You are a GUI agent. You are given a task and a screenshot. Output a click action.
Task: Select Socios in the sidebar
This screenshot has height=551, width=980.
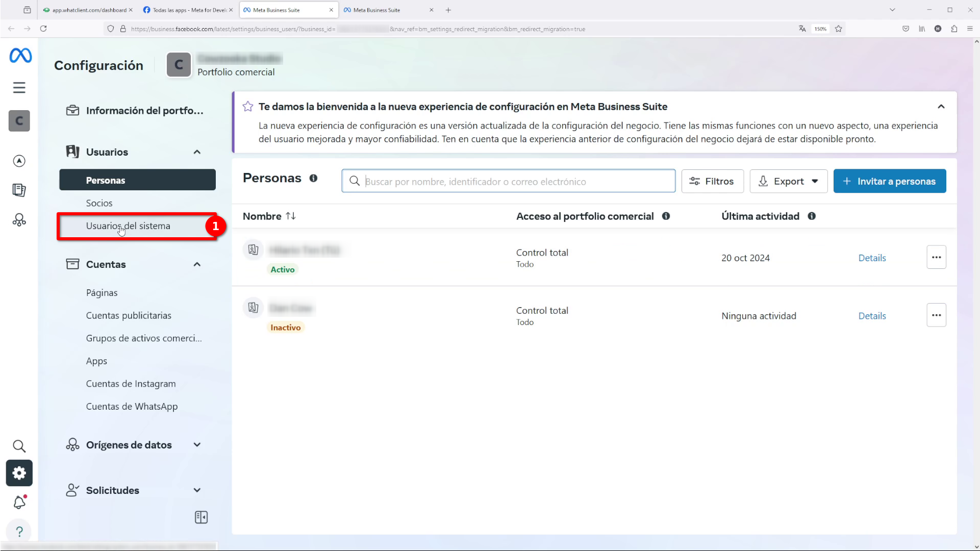click(x=99, y=203)
